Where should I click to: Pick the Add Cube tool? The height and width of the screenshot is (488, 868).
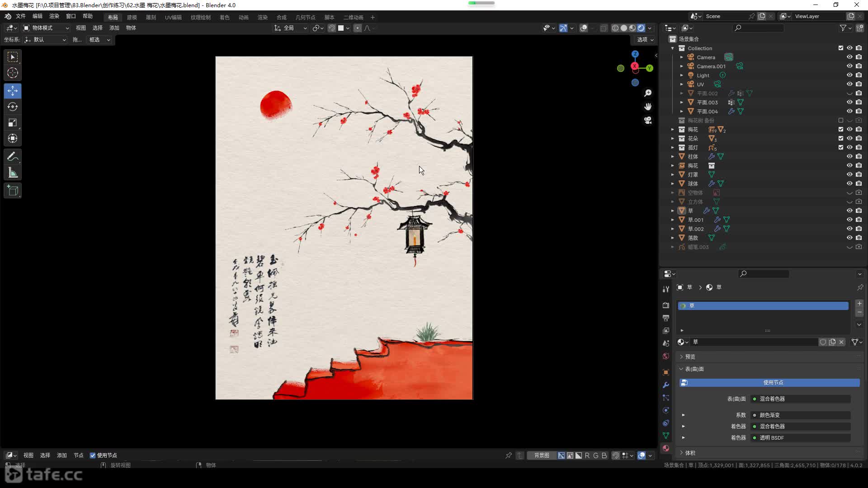[x=13, y=191]
